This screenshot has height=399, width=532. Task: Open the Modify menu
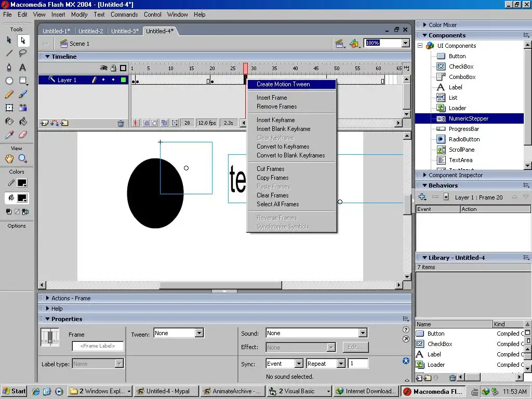coord(79,14)
